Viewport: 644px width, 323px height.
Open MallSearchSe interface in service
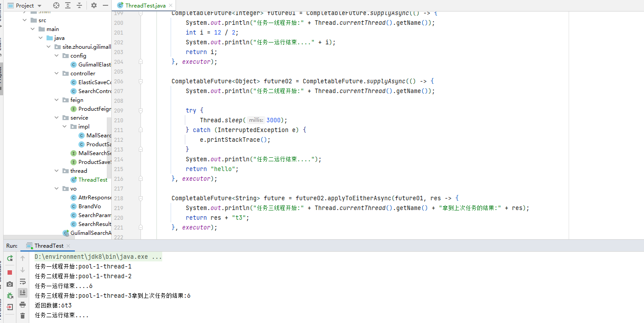(91, 153)
